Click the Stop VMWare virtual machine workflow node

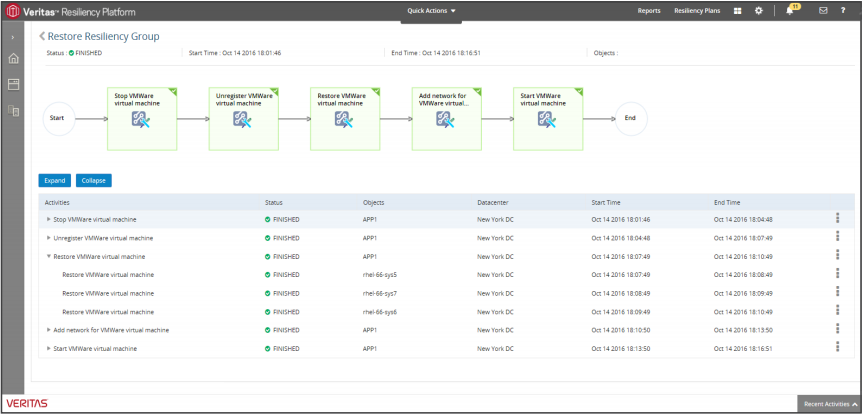coord(142,118)
